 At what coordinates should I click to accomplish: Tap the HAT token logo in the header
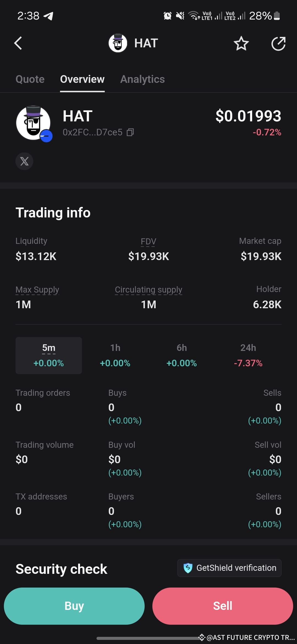118,43
